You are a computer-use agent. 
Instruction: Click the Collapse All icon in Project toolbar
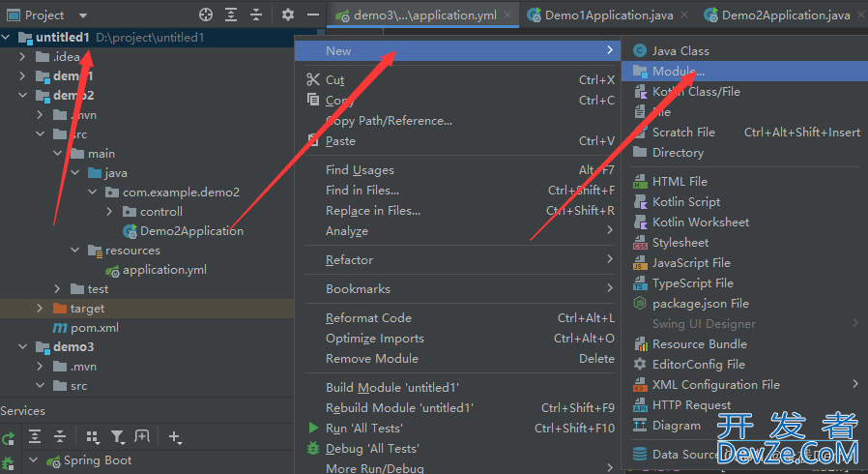tap(256, 15)
